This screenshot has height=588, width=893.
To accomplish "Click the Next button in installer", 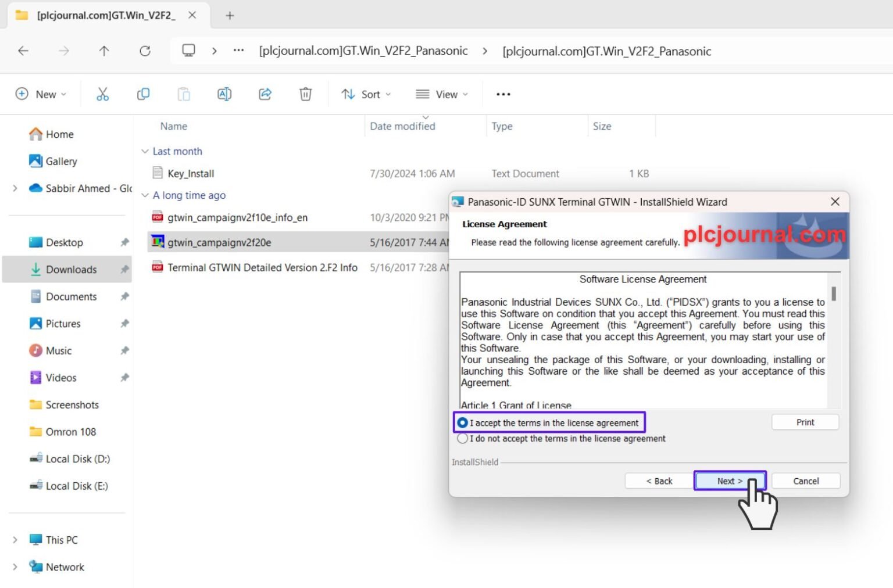I will click(730, 481).
